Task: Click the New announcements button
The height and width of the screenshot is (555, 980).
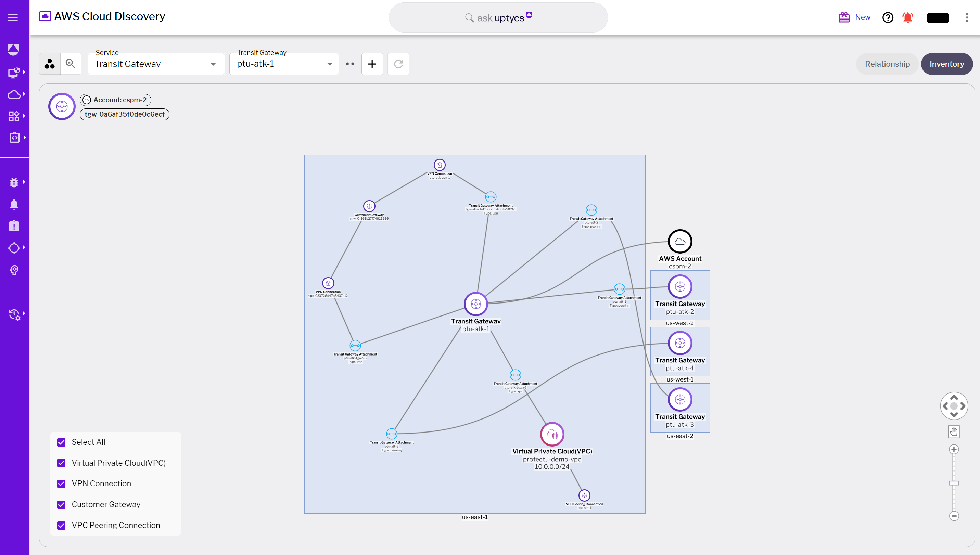Action: (x=854, y=17)
